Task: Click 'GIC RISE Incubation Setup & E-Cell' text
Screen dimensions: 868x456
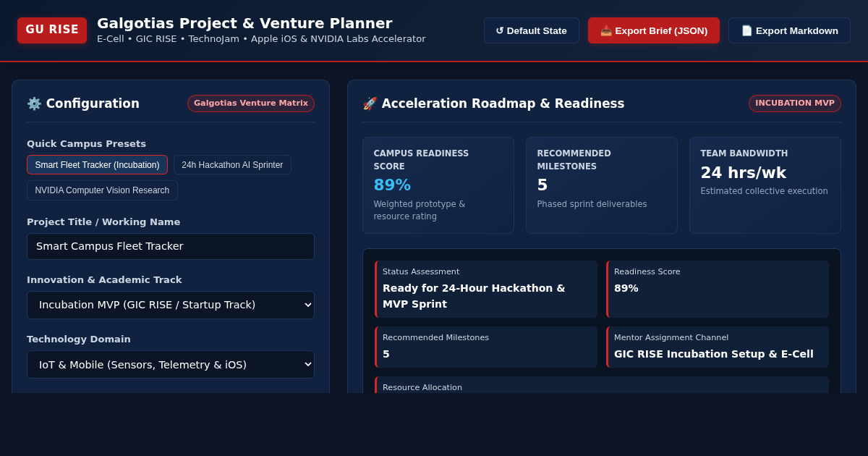Action: tap(714, 354)
